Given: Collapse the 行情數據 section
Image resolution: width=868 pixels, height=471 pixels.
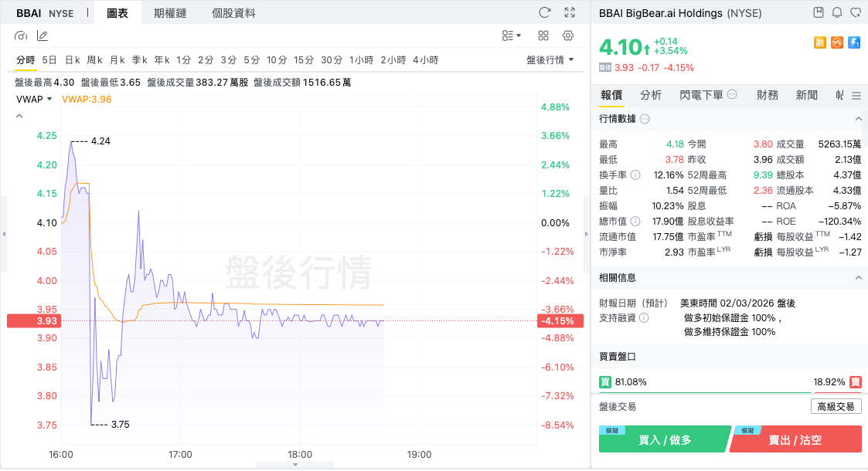Looking at the screenshot, I should click(x=857, y=119).
